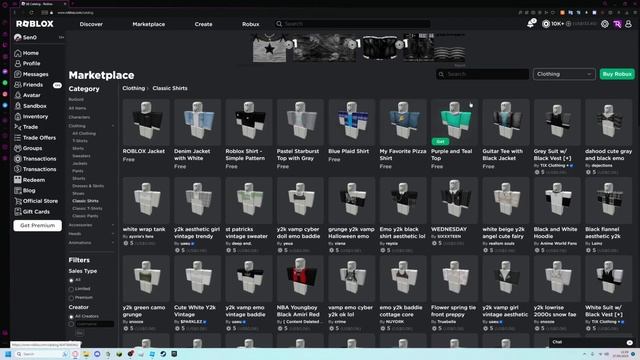This screenshot has height=360, width=640.
Task: Open Blog from the sidebar
Action: (x=24, y=191)
